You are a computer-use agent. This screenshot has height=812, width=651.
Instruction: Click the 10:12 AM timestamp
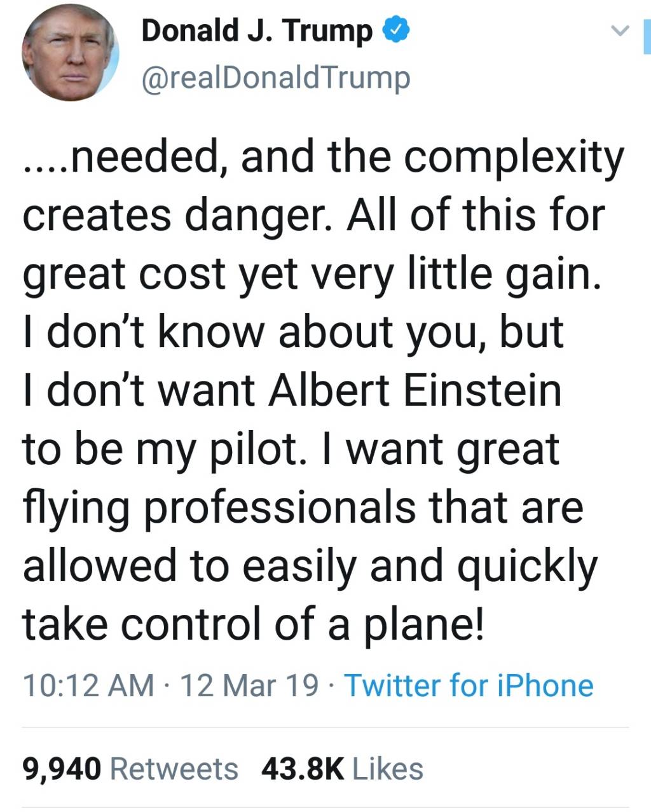click(88, 685)
